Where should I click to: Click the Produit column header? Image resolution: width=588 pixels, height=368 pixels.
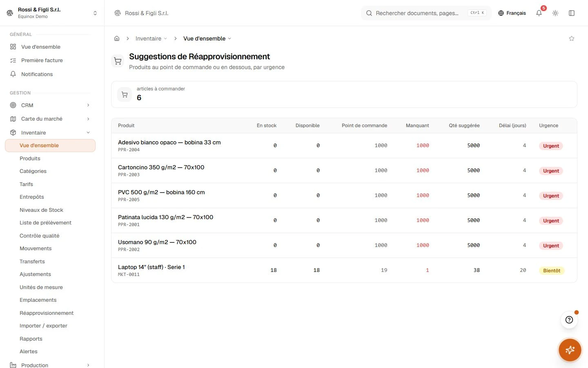point(126,126)
